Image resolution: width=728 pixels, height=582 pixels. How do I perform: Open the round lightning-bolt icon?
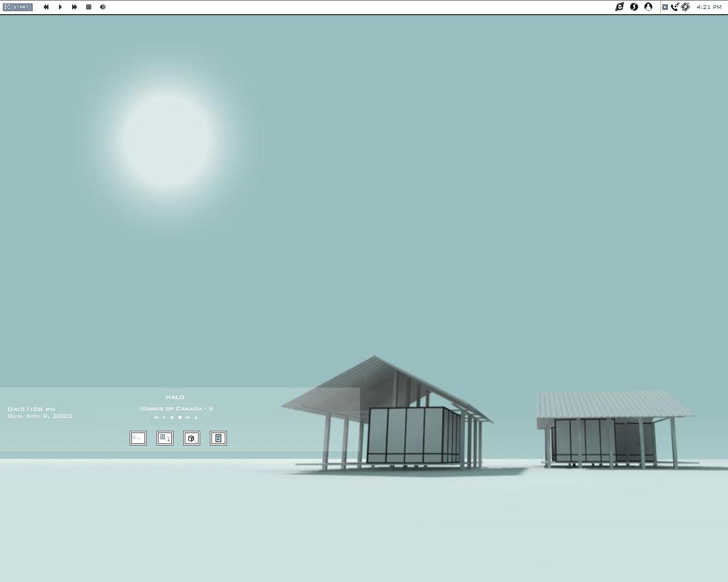pyautogui.click(x=634, y=7)
